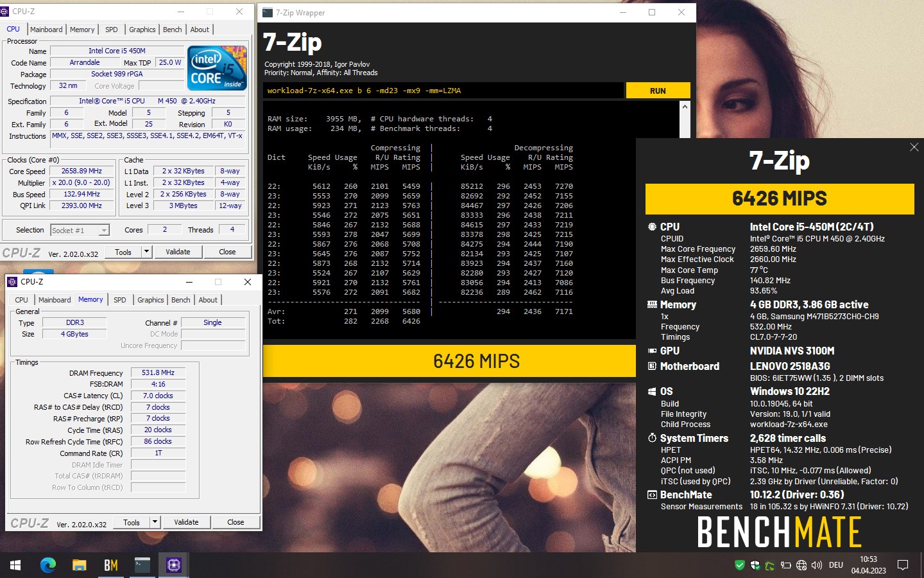The width and height of the screenshot is (924, 578).
Task: Switch to CPU tab in the CPU-Z Memory window
Action: [x=22, y=300]
